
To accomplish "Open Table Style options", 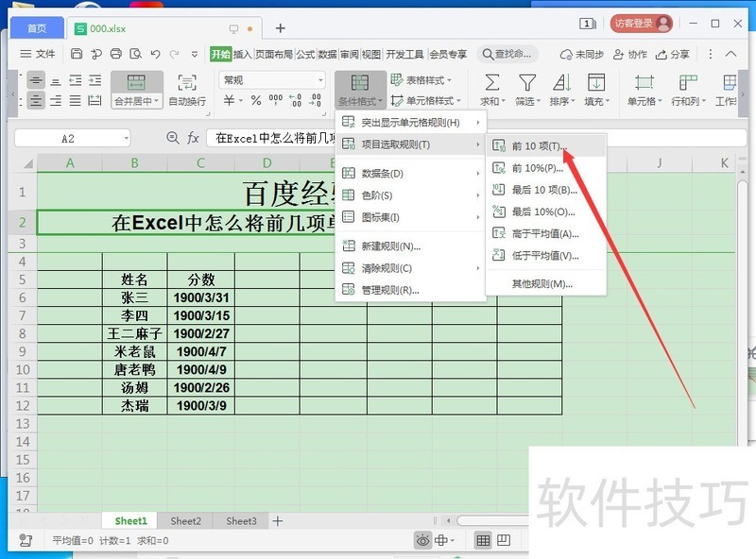I will point(421,80).
